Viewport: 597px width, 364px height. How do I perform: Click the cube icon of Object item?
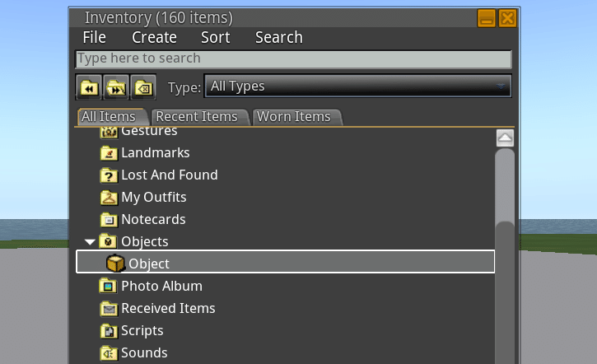click(x=115, y=264)
